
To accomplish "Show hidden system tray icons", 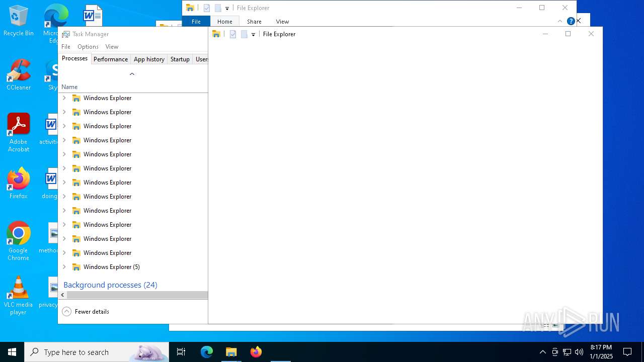I will pos(542,352).
